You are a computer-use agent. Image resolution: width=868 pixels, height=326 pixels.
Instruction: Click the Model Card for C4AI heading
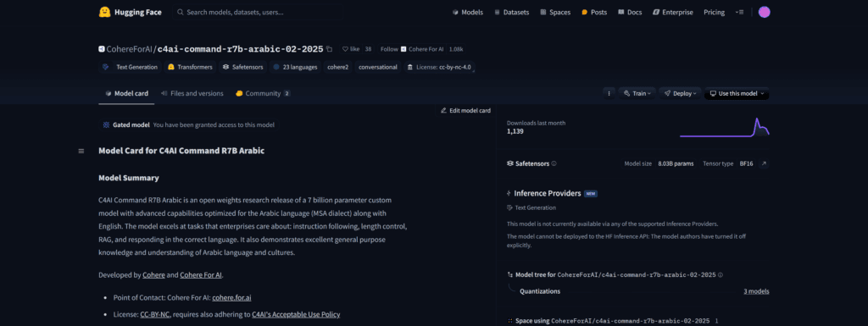(x=181, y=150)
